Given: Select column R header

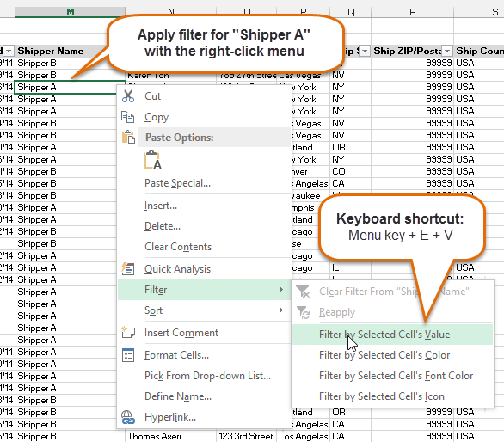Looking at the screenshot, I should tap(412, 12).
